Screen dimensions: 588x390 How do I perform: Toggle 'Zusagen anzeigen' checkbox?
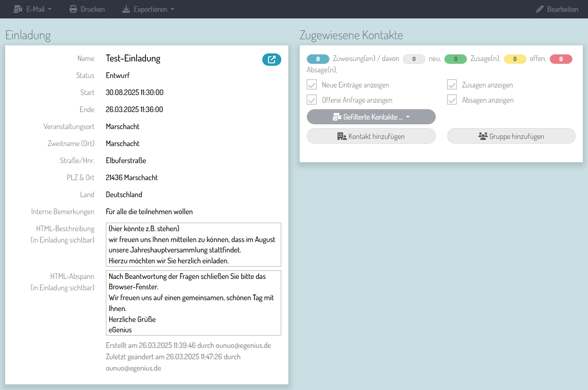point(452,85)
